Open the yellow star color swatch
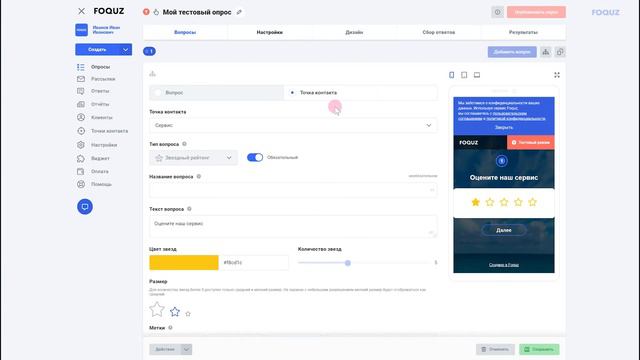This screenshot has height=360, width=640. click(184, 262)
